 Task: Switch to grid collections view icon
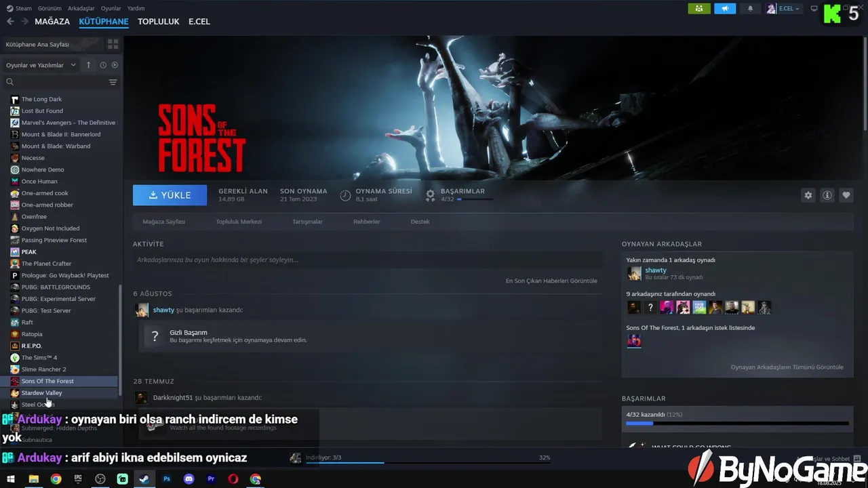point(113,44)
